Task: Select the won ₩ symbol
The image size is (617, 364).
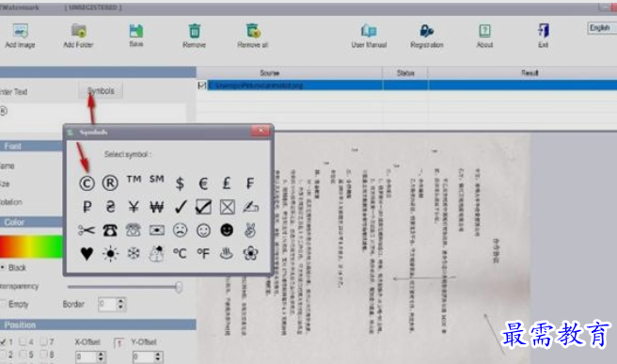Action: click(157, 207)
